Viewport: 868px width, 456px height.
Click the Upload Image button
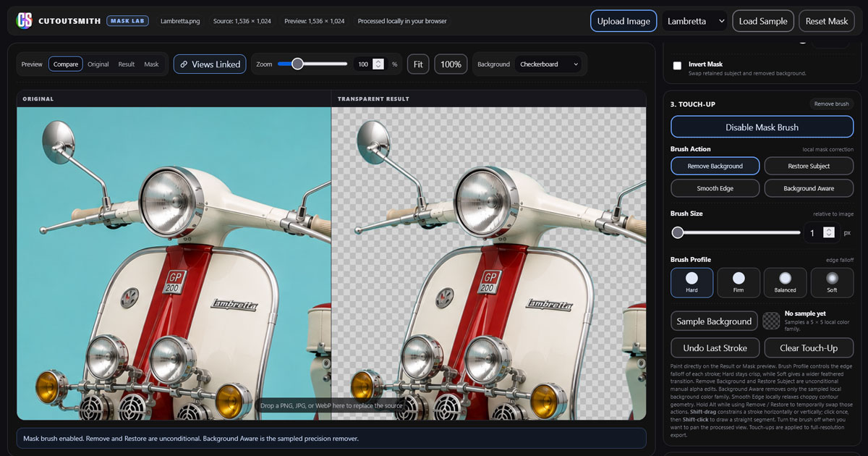click(x=624, y=21)
